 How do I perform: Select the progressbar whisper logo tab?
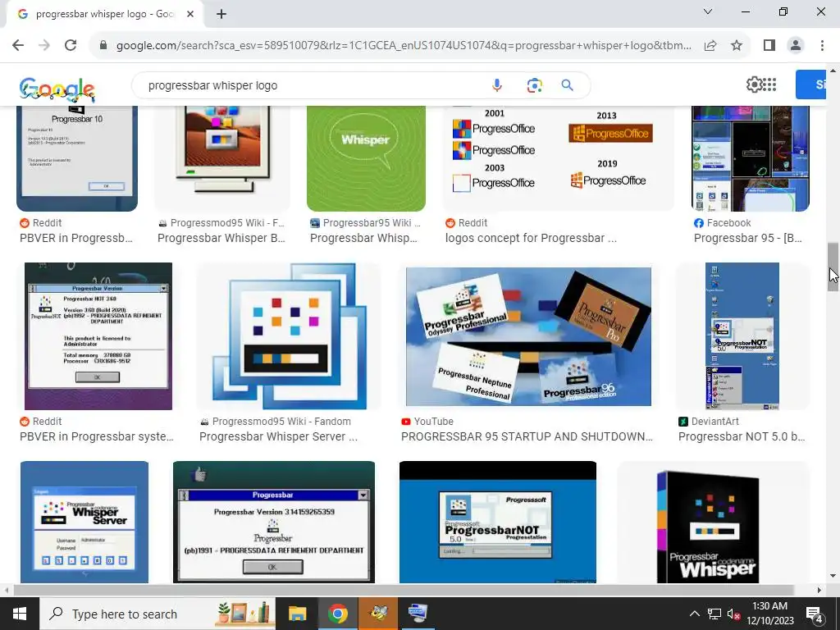click(104, 14)
